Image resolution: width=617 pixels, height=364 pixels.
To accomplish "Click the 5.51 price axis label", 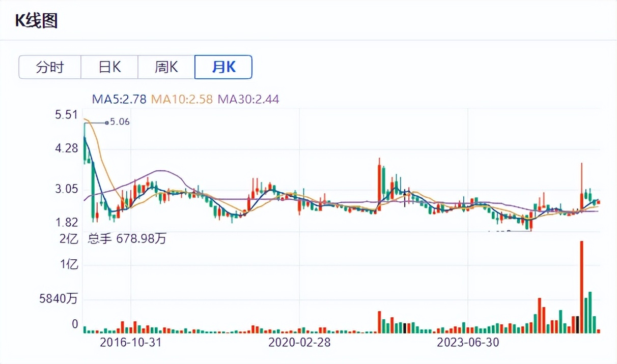I will coord(67,115).
